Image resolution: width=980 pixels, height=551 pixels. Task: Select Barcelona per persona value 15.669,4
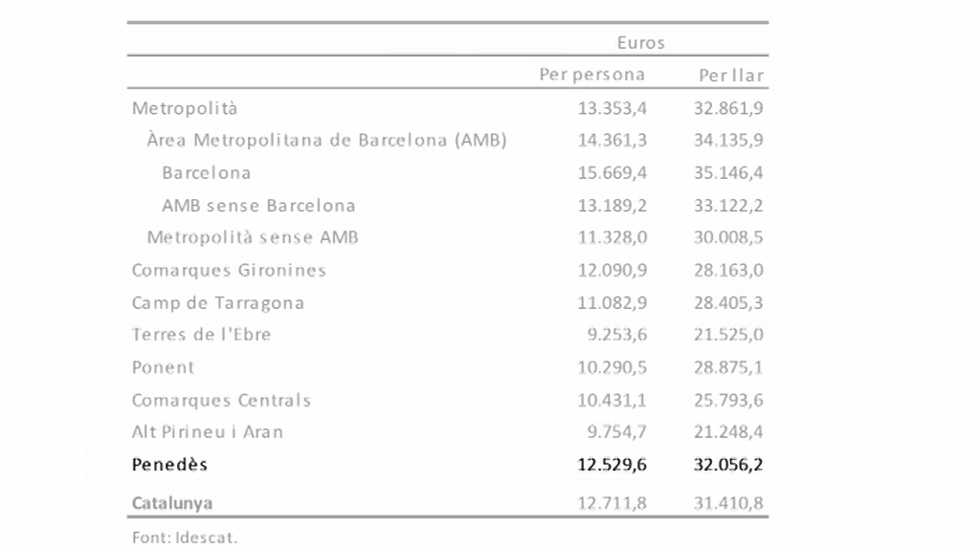(x=612, y=173)
